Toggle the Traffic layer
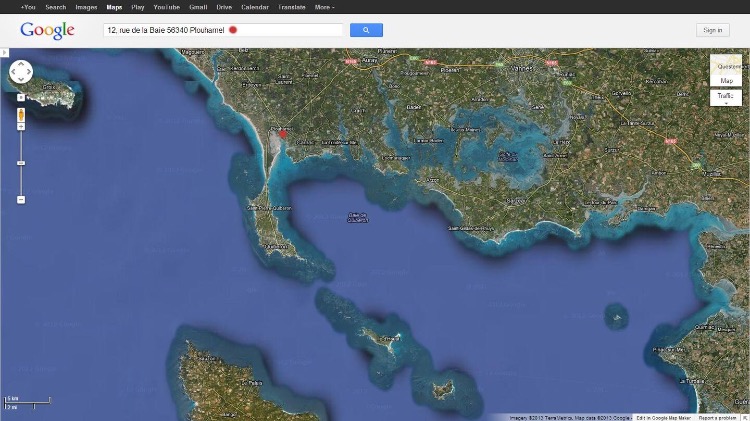The width and height of the screenshot is (750, 421). (x=725, y=95)
